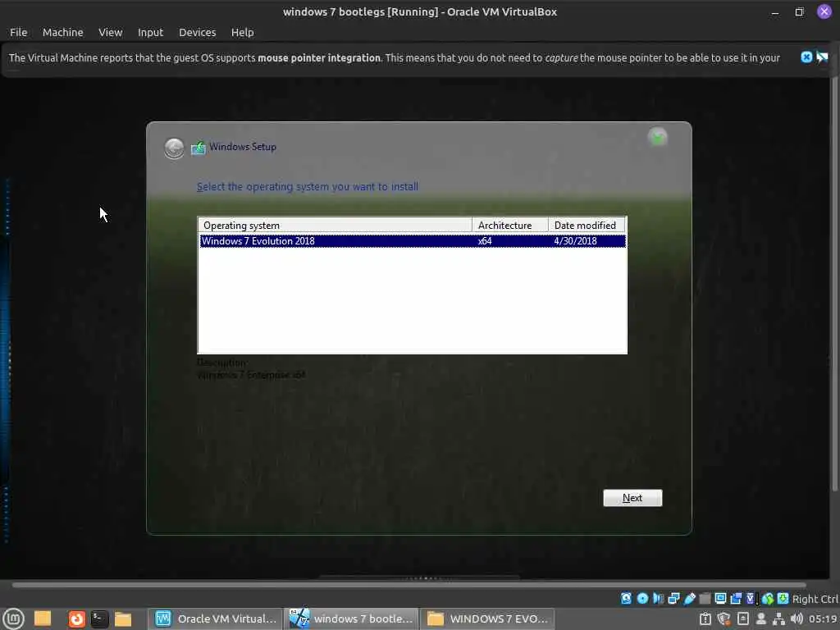The width and height of the screenshot is (840, 630).
Task: Click the back arrow in Windows Setup
Action: tap(174, 148)
